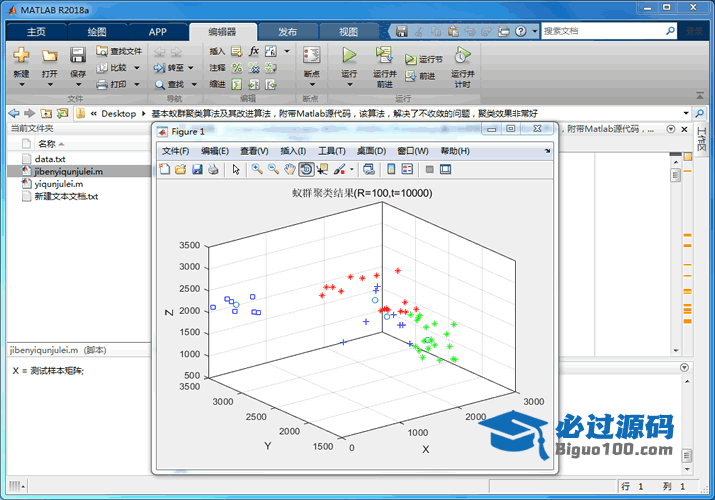Click the New file (新建) icon
The height and width of the screenshot is (500, 715).
(21, 55)
